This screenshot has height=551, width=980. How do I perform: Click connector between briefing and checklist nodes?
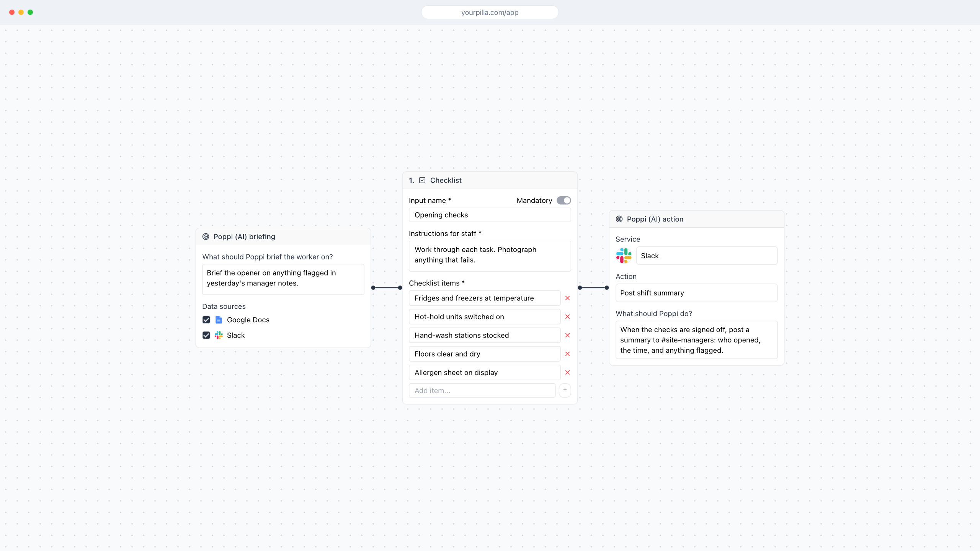coord(387,288)
